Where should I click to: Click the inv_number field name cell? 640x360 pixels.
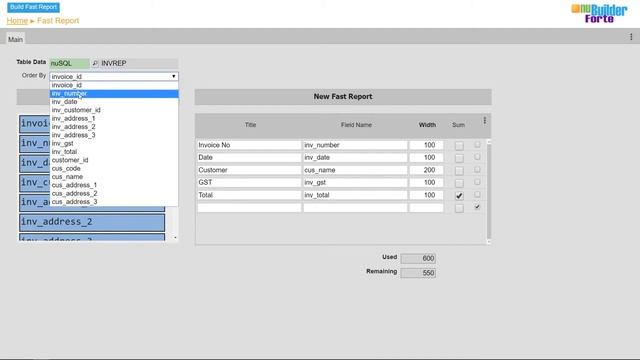[355, 145]
